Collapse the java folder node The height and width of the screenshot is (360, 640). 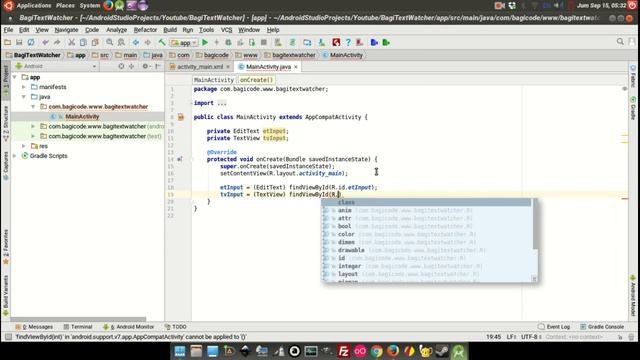point(24,97)
